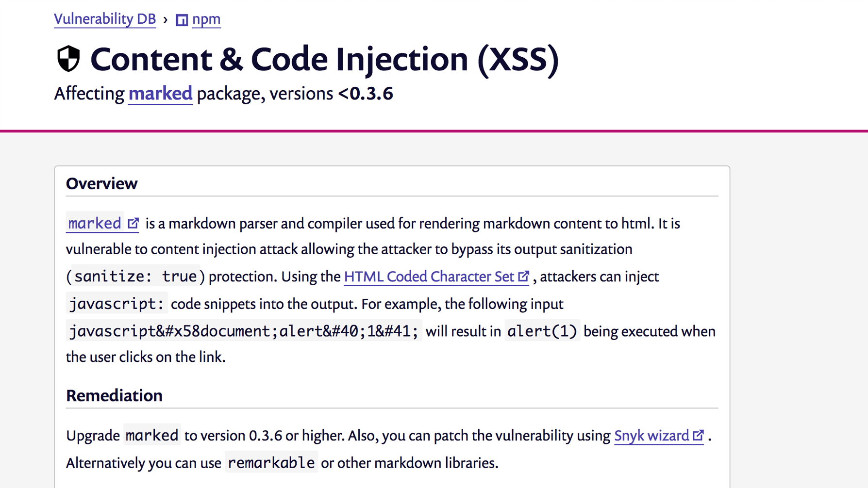Select the remarkable code mention
The image size is (868, 488).
(270, 462)
